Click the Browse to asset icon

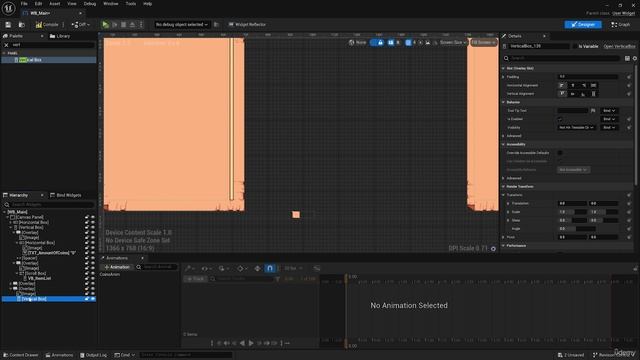pos(22,24)
